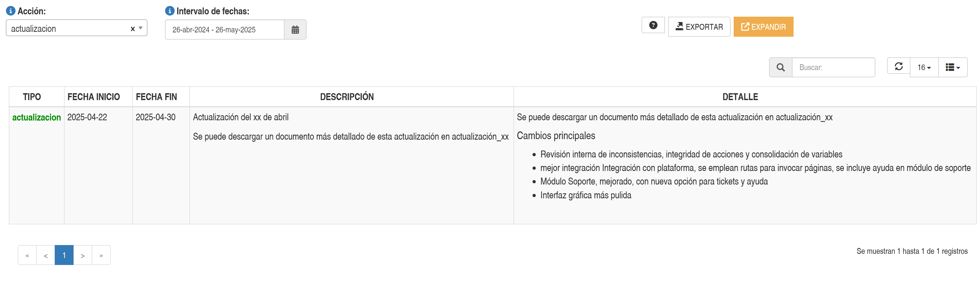Open the columns list dropdown

[952, 68]
